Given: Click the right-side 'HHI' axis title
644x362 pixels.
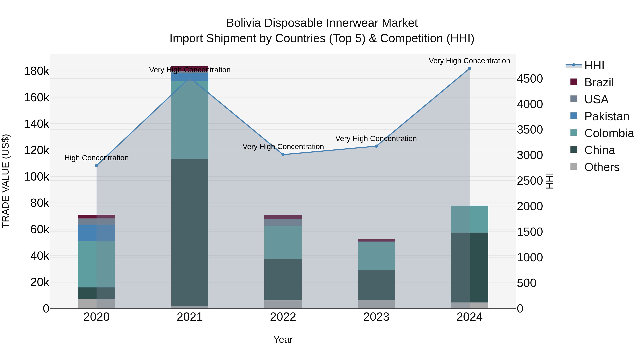Looking at the screenshot, I should pyautogui.click(x=550, y=181).
